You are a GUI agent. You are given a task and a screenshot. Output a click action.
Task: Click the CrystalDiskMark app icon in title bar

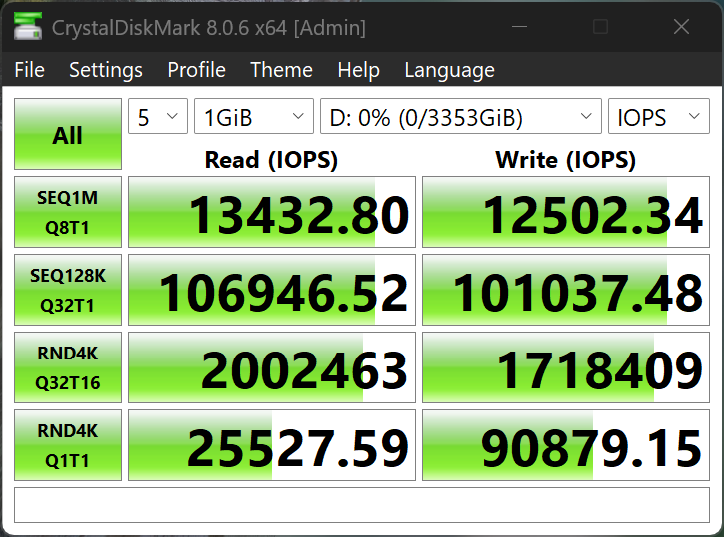pyautogui.click(x=28, y=26)
